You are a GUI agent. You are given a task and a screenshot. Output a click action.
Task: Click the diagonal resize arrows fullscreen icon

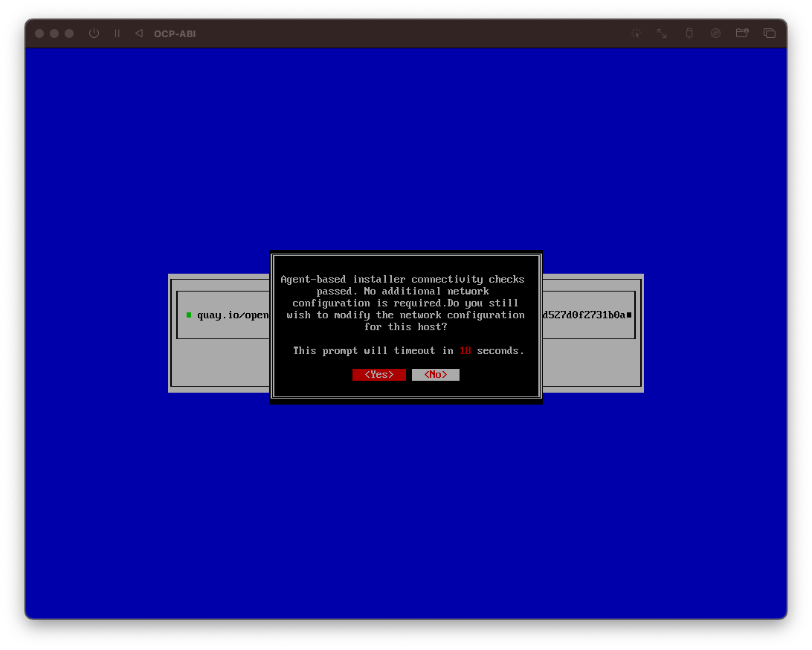tap(661, 33)
